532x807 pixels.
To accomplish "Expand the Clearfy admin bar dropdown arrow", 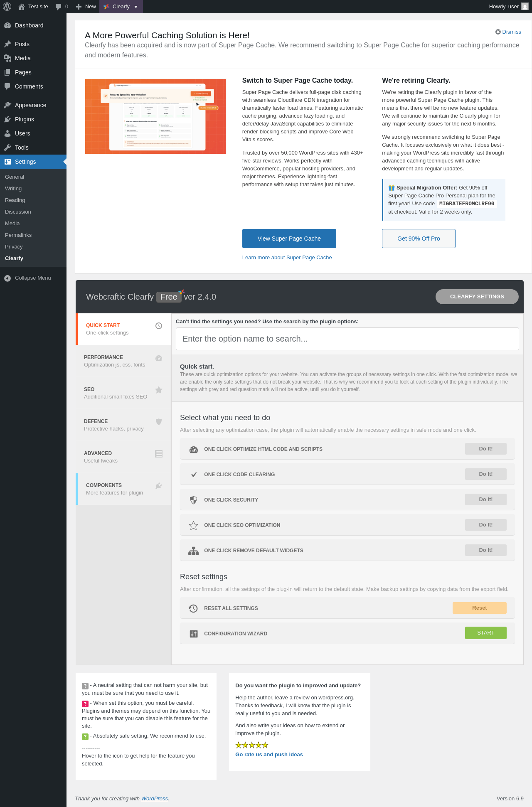I will pos(136,7).
